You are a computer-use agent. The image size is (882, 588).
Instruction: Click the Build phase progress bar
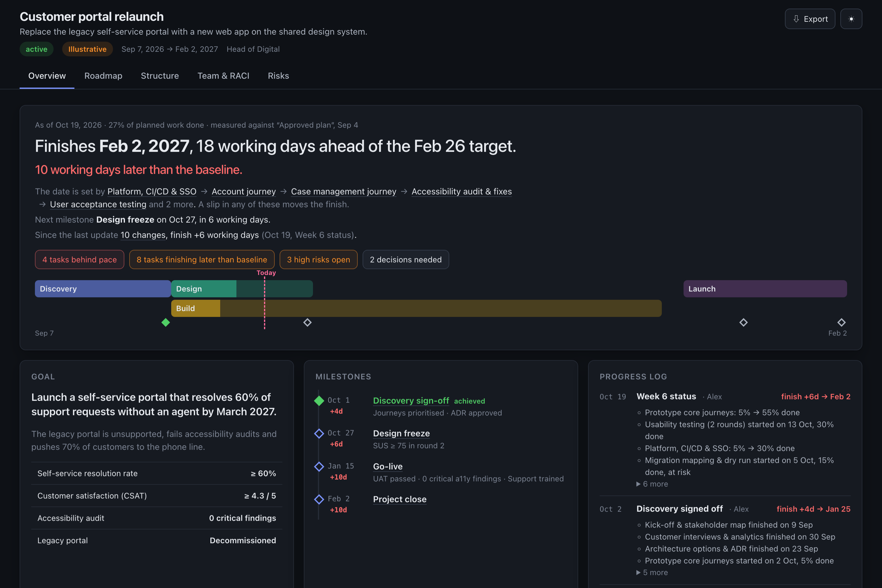click(x=416, y=308)
